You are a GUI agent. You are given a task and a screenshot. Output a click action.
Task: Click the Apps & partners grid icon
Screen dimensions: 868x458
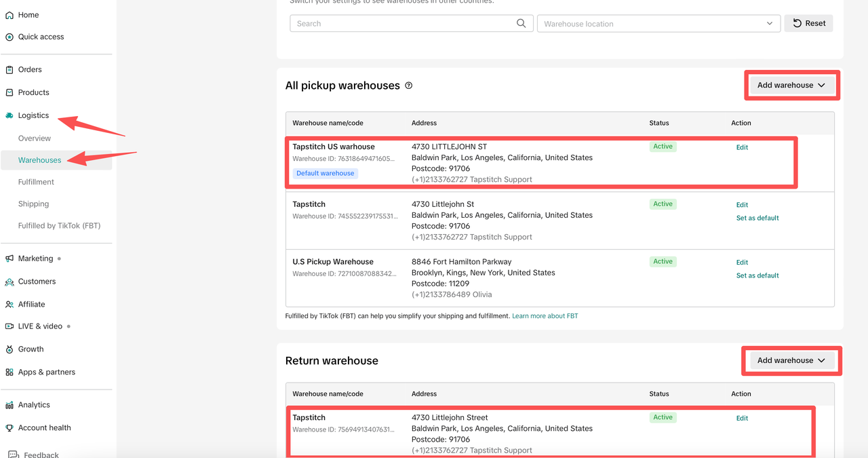9,372
